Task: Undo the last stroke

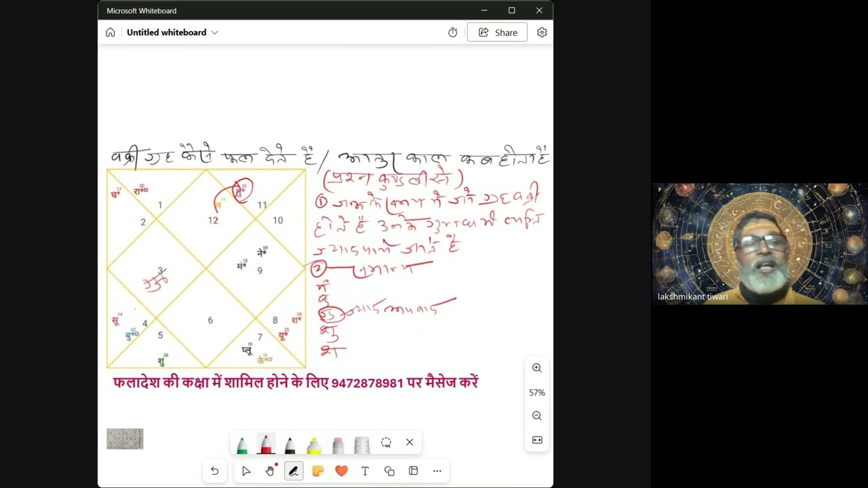Action: (214, 471)
